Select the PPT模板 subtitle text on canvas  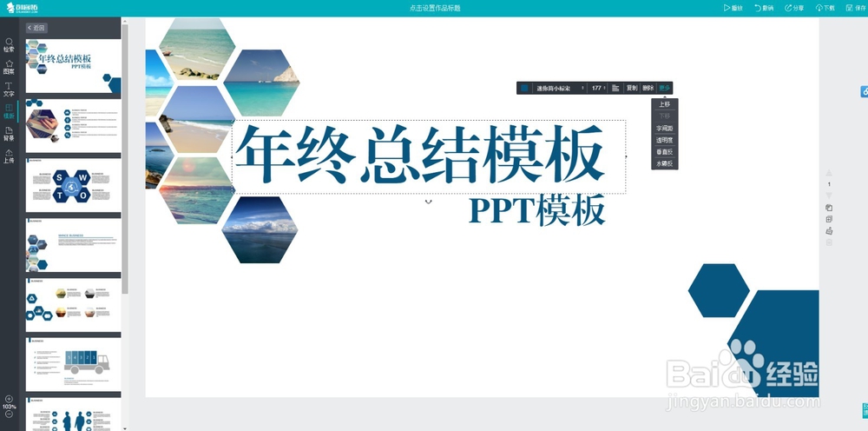pos(536,211)
